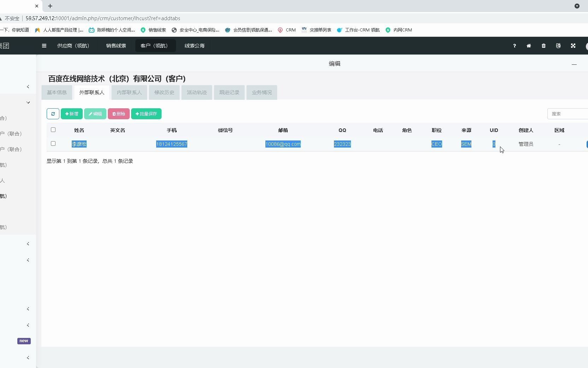The height and width of the screenshot is (368, 588).
Task: Go to the home icon in top bar
Action: tap(529, 46)
